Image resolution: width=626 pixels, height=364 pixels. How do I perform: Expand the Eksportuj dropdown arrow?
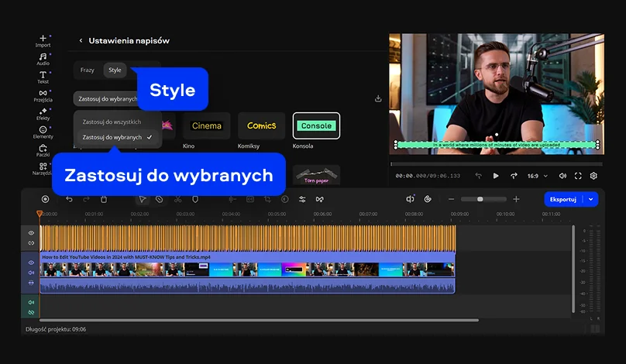coord(592,199)
